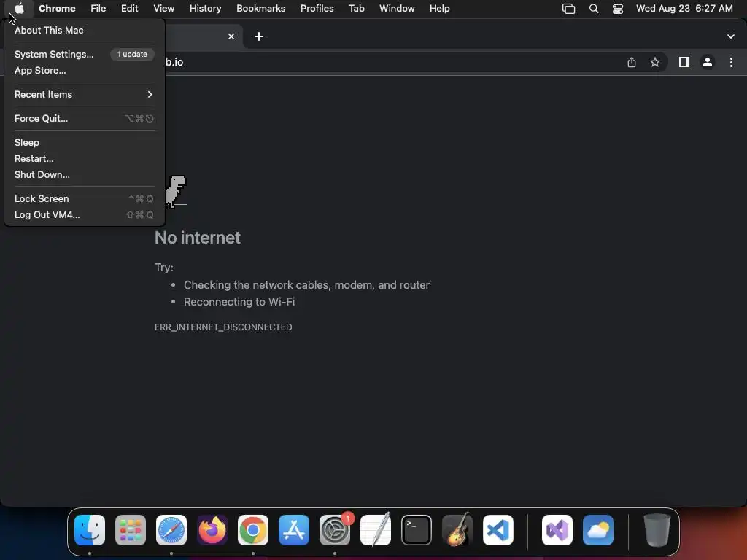
Task: Open Chrome three-dot menu
Action: pos(731,63)
